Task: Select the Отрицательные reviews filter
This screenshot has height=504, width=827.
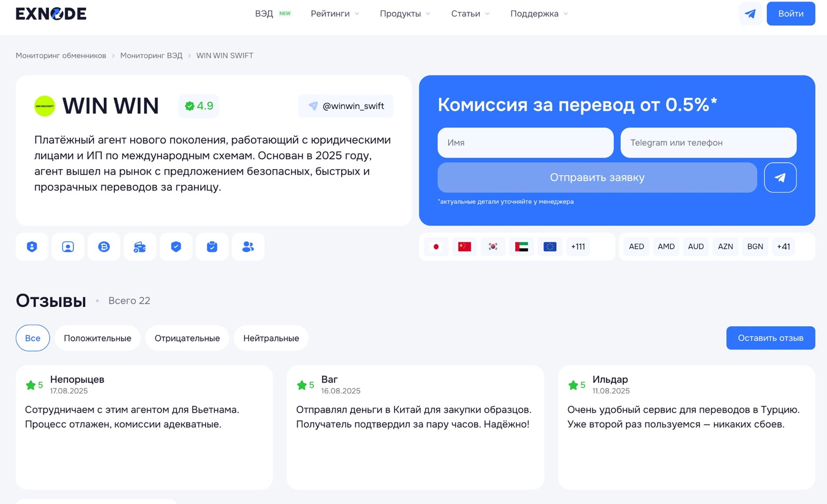Action: (187, 338)
